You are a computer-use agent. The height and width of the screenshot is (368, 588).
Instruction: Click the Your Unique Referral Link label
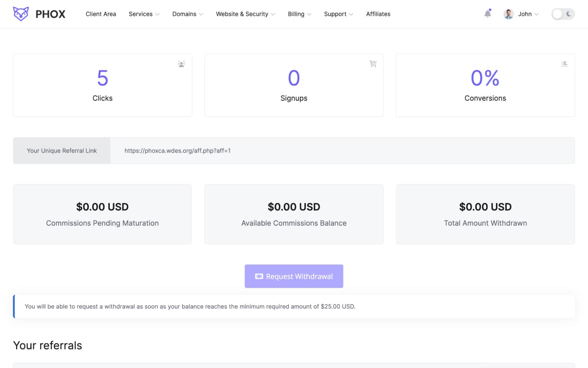tap(62, 151)
